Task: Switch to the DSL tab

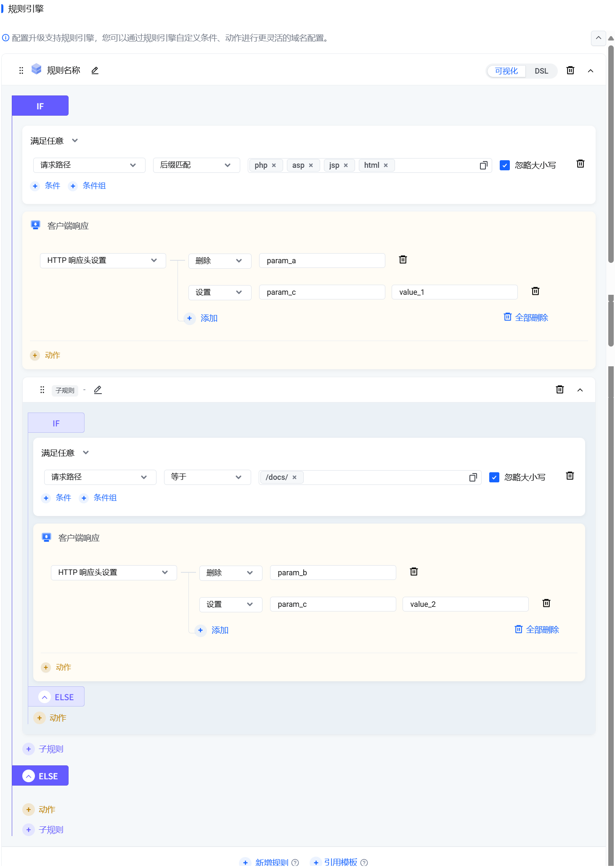Action: pyautogui.click(x=541, y=71)
